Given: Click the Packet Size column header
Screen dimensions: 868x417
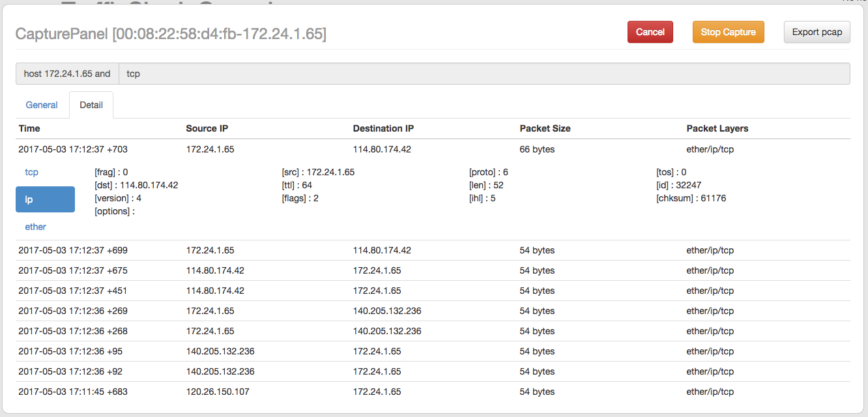Looking at the screenshot, I should coord(545,128).
